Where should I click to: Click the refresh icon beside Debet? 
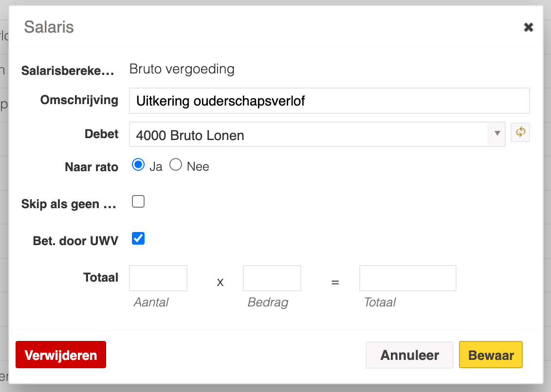click(520, 132)
